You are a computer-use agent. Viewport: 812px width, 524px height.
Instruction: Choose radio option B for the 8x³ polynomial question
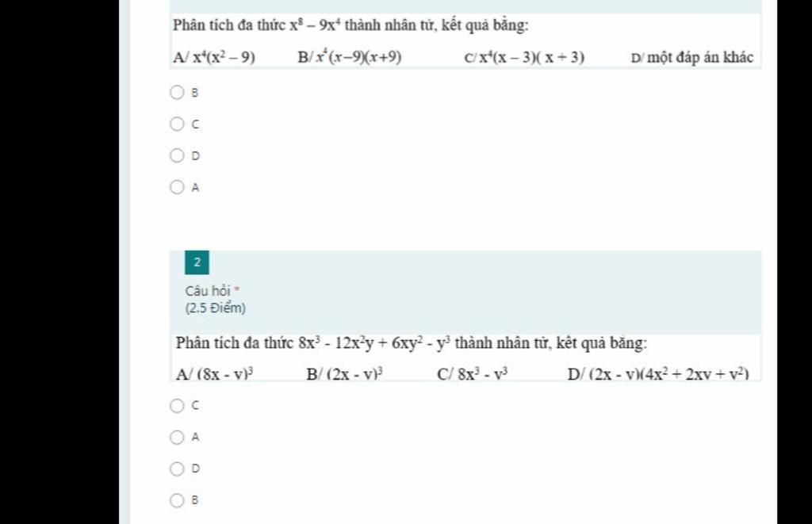(x=177, y=500)
